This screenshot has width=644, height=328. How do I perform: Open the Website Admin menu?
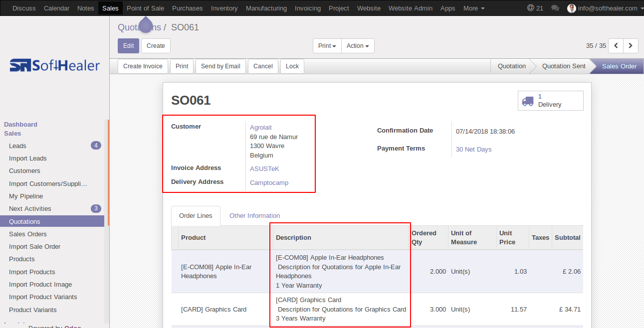411,8
